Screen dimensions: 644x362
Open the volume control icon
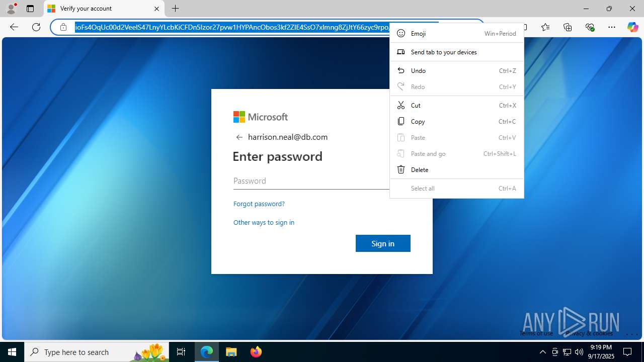579,352
